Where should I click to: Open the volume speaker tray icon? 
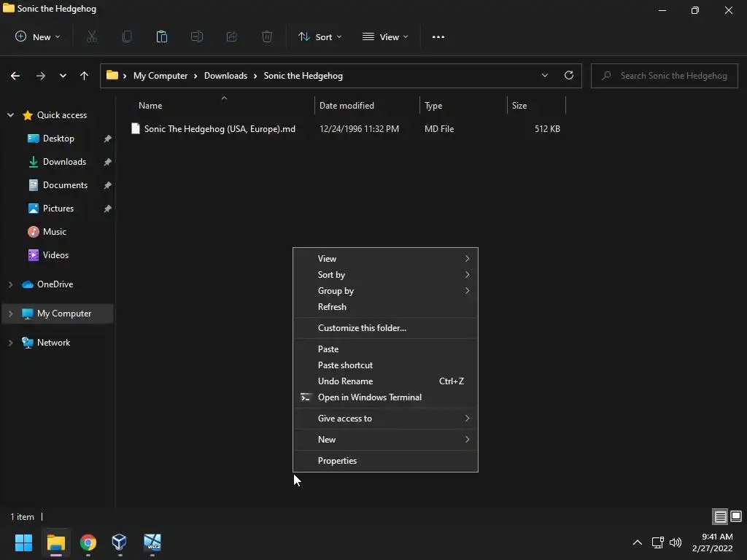pos(676,542)
